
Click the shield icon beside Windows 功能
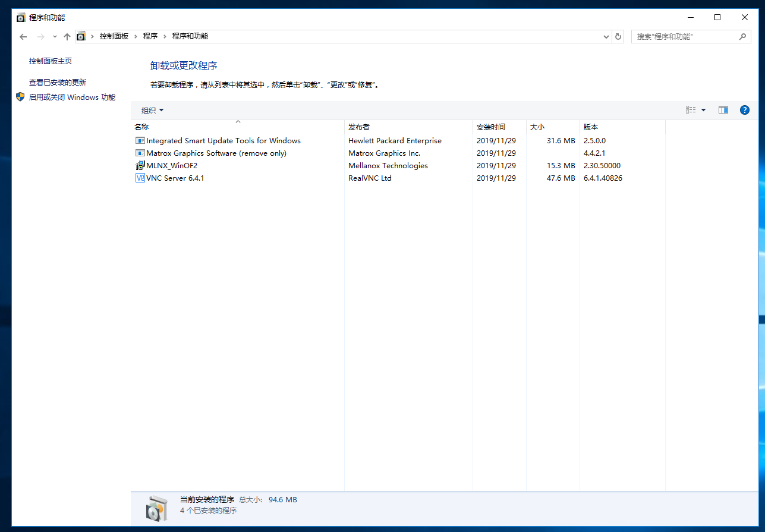[x=20, y=97]
